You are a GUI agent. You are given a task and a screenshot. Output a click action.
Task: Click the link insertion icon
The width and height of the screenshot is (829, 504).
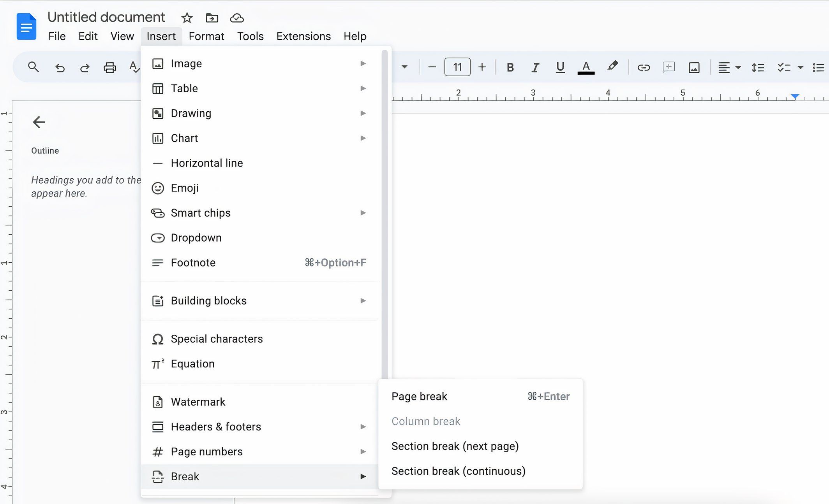tap(642, 67)
